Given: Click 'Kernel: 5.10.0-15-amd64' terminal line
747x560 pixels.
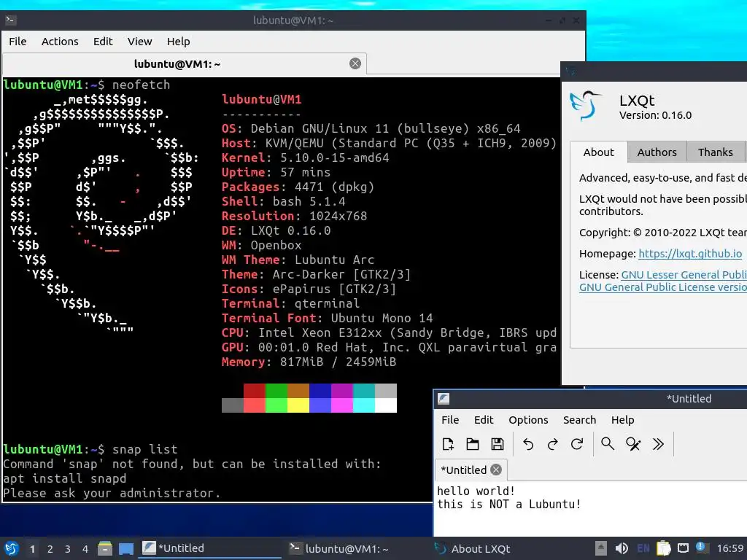Looking at the screenshot, I should (x=306, y=157).
